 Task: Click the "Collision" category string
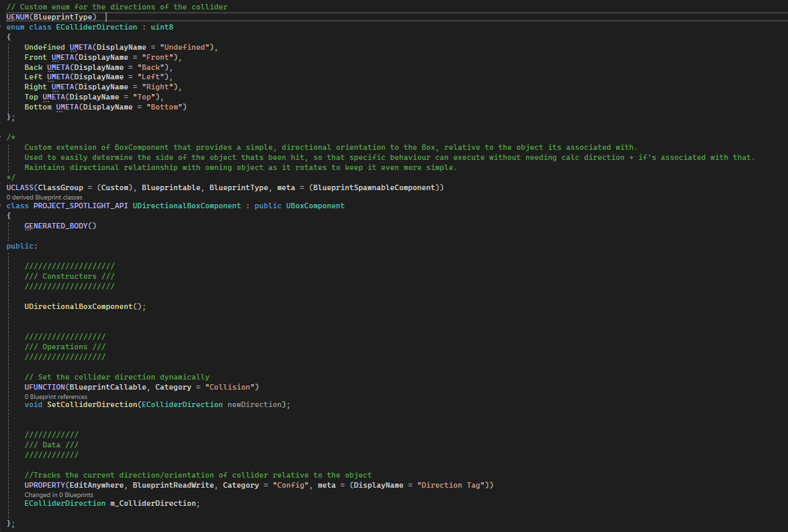pos(230,387)
